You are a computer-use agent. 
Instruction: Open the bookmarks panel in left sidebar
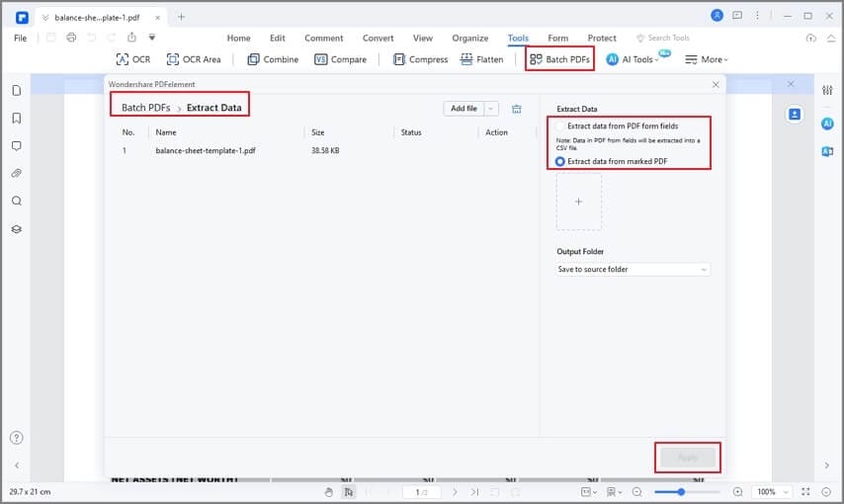pyautogui.click(x=17, y=118)
